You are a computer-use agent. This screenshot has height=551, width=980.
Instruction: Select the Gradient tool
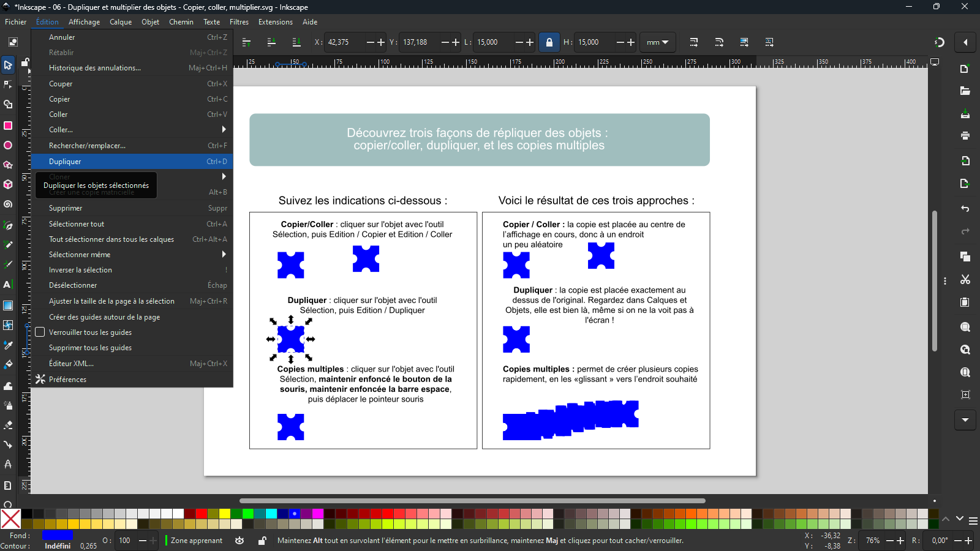coord(8,305)
